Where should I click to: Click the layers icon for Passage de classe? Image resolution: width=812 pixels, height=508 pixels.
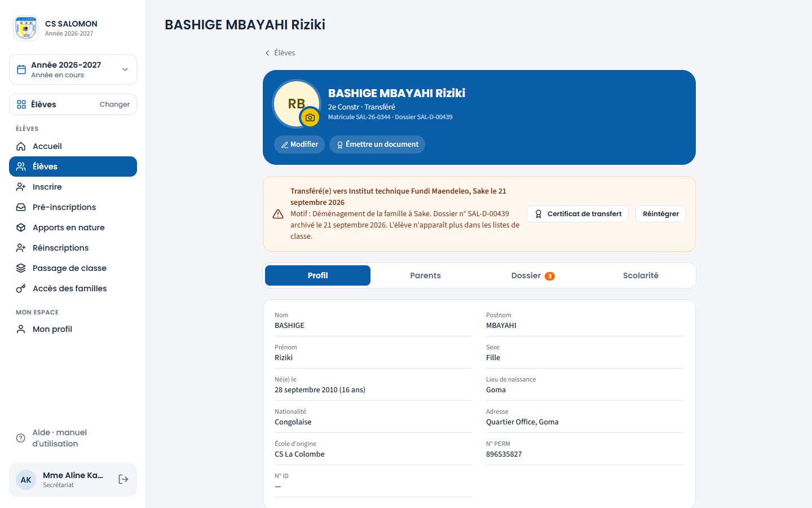coord(21,268)
